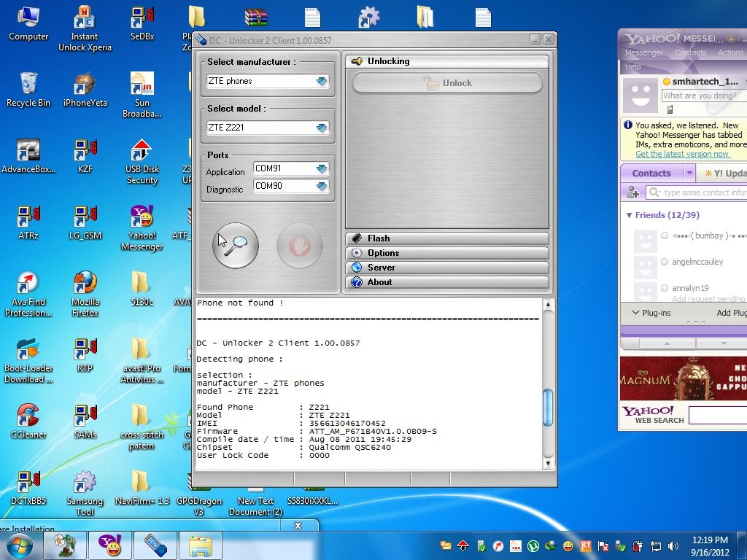The image size is (747, 560).
Task: Select the SAMs desktop shortcut
Action: pyautogui.click(x=85, y=421)
